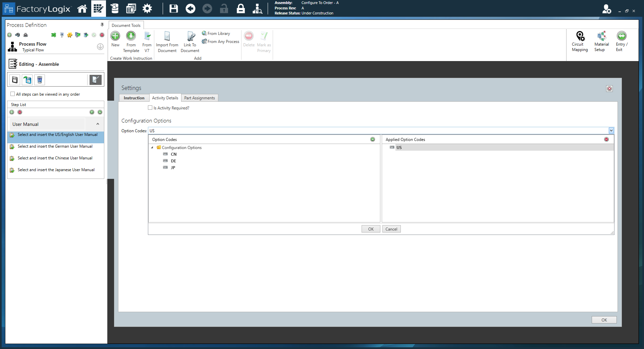Click Link To Document

point(190,40)
